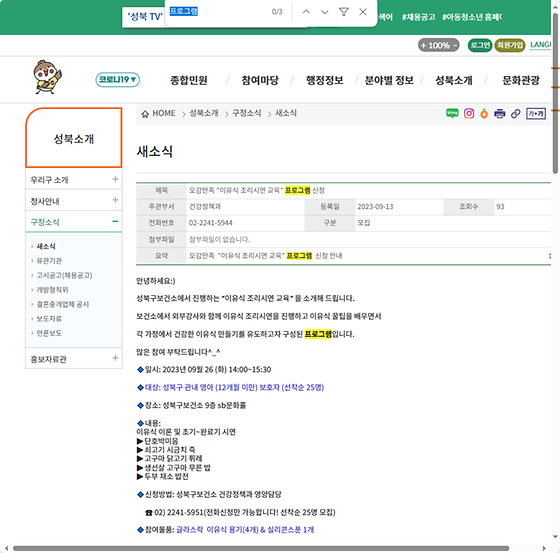This screenshot has height=553, width=560.
Task: Select 새소식 in the sidebar
Action: click(x=46, y=246)
